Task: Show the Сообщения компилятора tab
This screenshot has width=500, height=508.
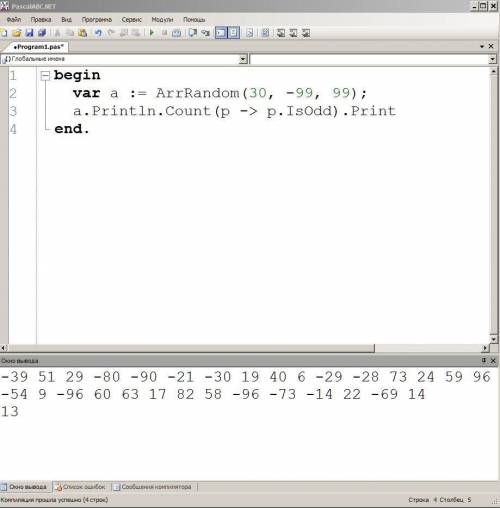Action: point(153,487)
